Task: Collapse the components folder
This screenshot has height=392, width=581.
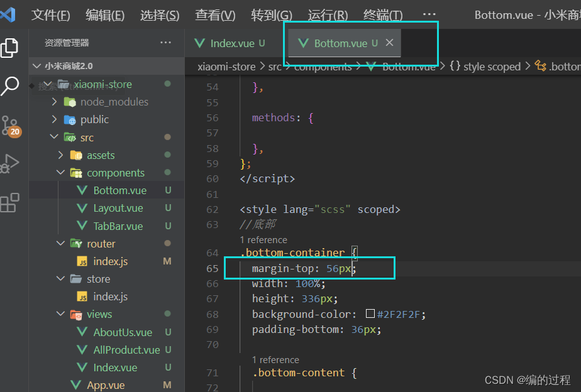Action: pos(60,173)
